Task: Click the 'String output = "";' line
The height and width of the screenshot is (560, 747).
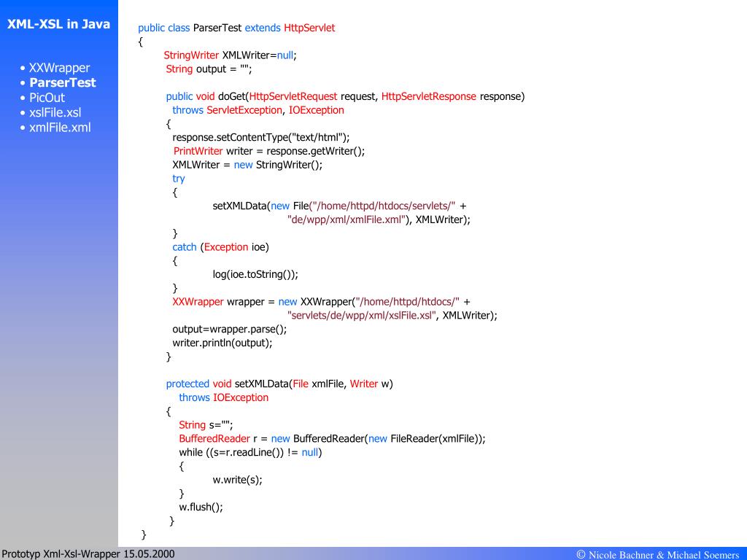Action: click(x=209, y=69)
